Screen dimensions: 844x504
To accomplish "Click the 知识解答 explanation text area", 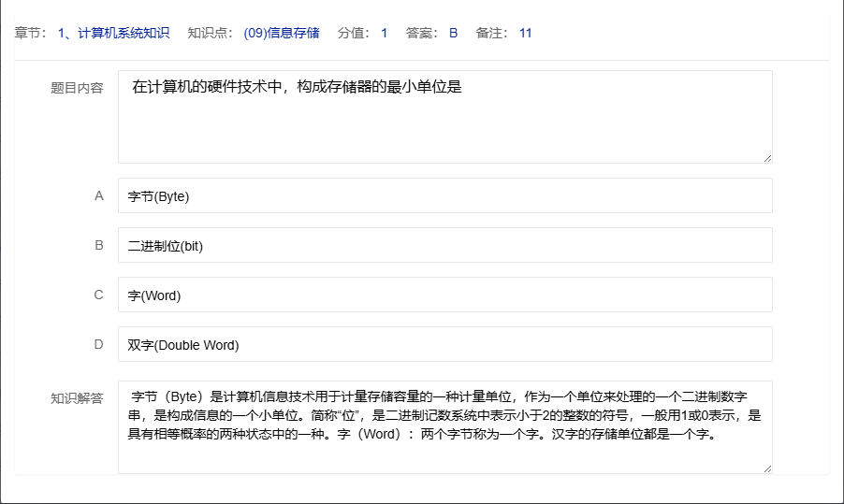I will [x=444, y=426].
